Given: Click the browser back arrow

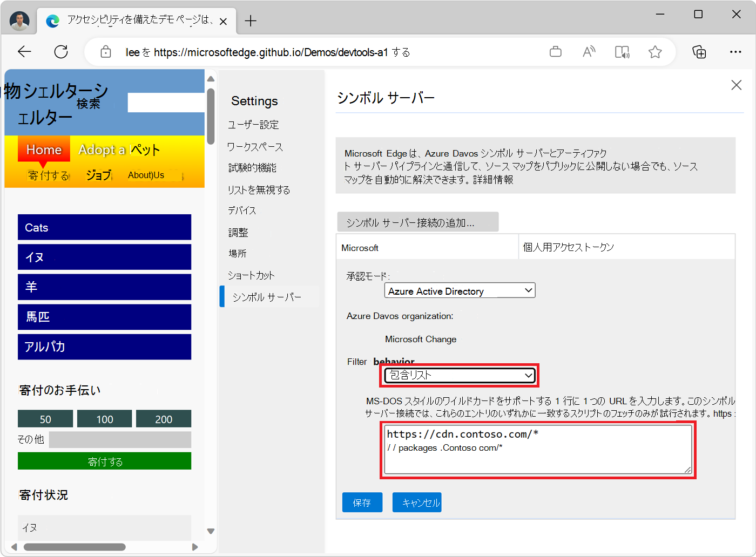Looking at the screenshot, I should pos(24,51).
